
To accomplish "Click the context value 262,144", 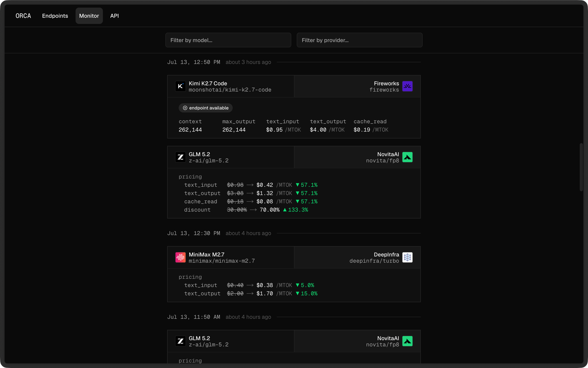I will (x=190, y=130).
